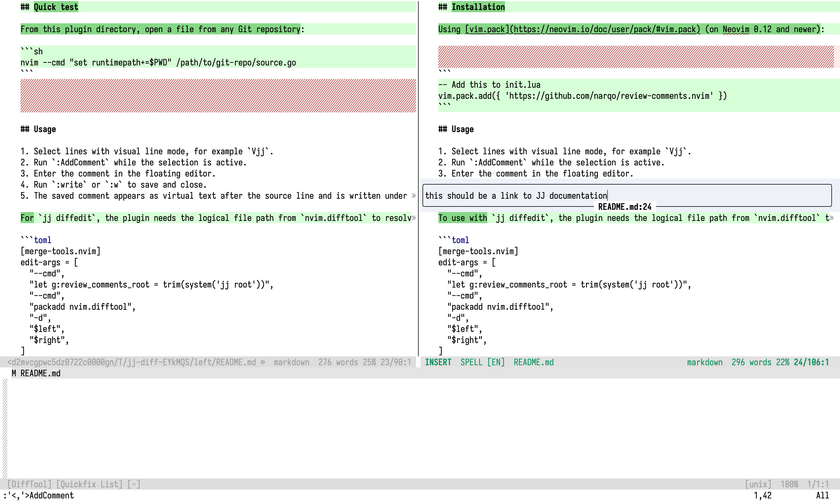Click the INSERT mode indicator
This screenshot has width=840, height=504.
tap(438, 362)
